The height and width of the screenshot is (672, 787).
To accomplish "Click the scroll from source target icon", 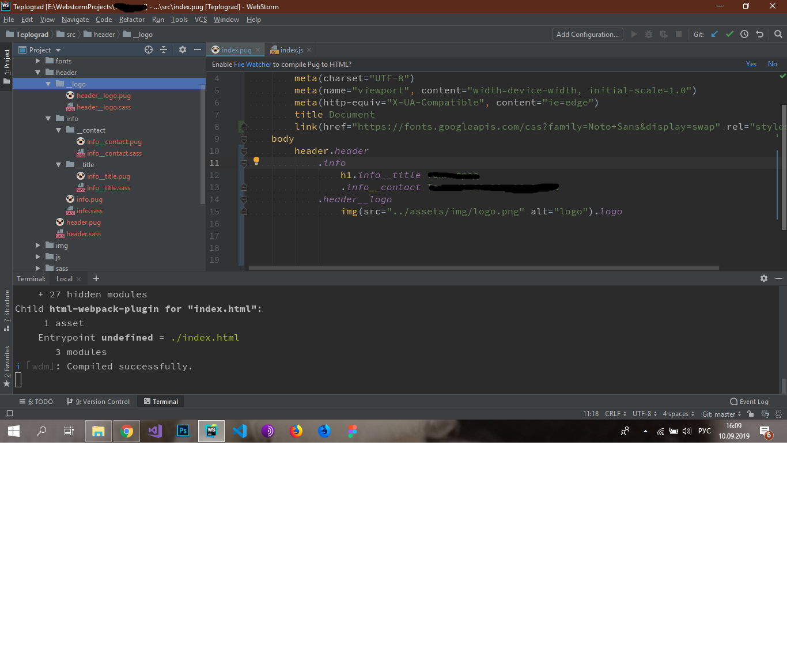I will pyautogui.click(x=149, y=50).
